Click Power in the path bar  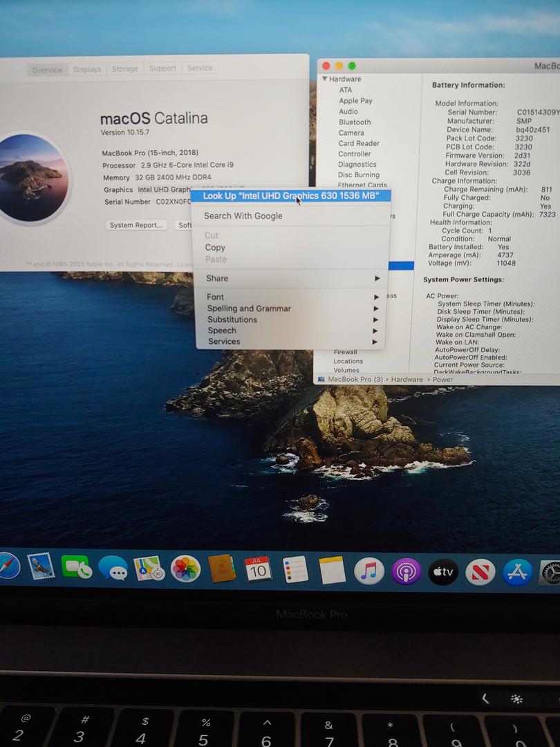(442, 379)
